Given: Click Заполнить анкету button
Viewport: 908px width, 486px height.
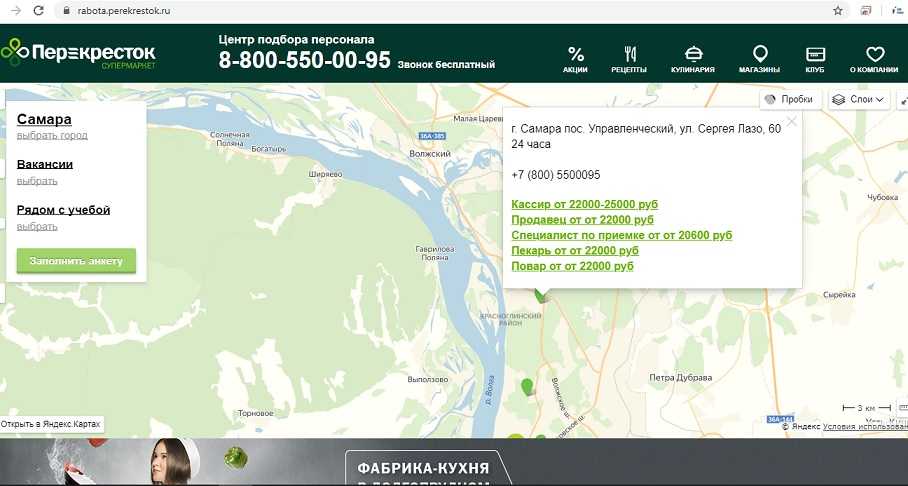Looking at the screenshot, I should (76, 261).
